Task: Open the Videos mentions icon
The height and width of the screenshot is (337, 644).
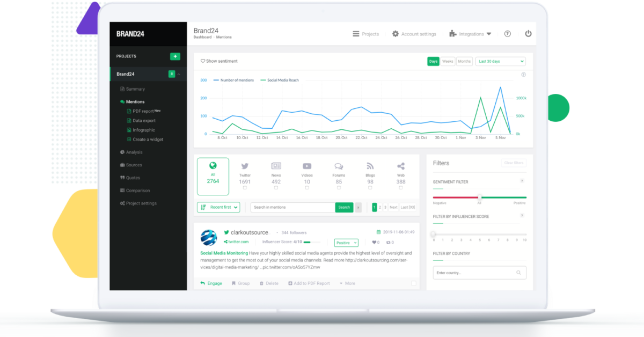Action: pos(306,166)
